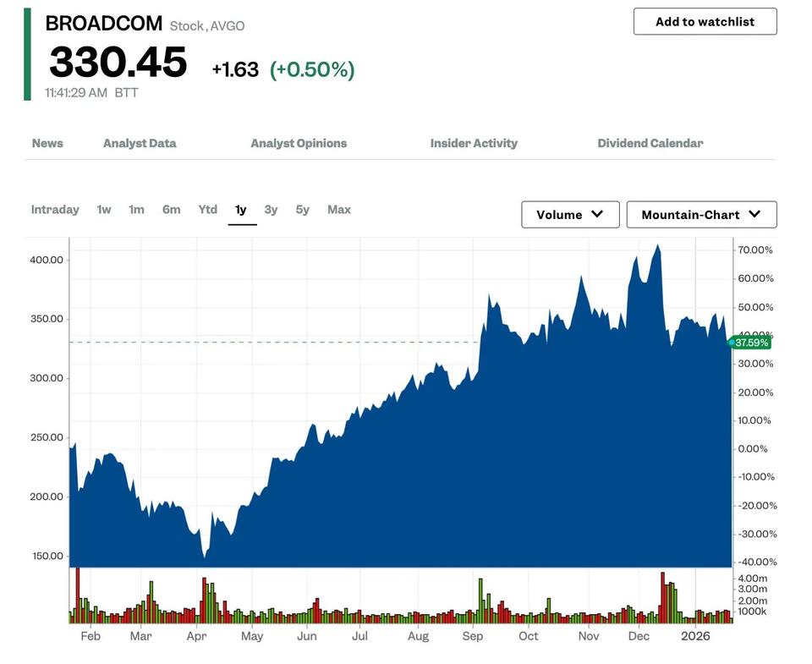The height and width of the screenshot is (664, 812).
Task: Click the tall December volume bar
Action: [662, 597]
